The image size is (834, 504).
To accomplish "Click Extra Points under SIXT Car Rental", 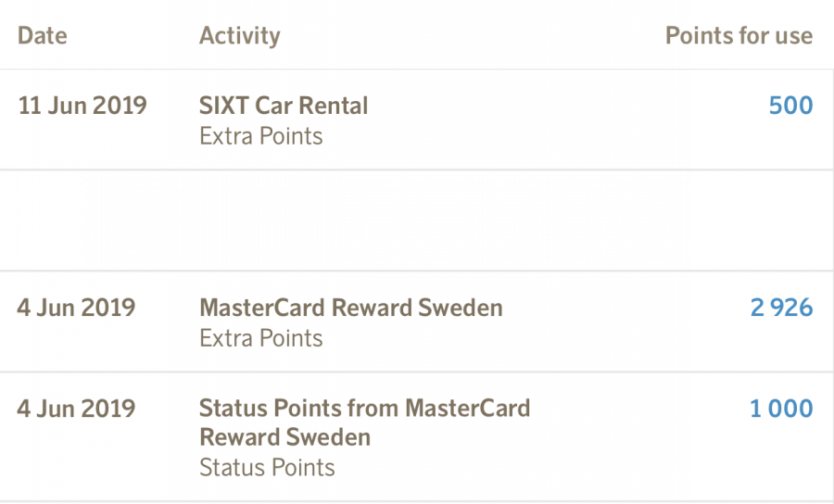I will [261, 136].
